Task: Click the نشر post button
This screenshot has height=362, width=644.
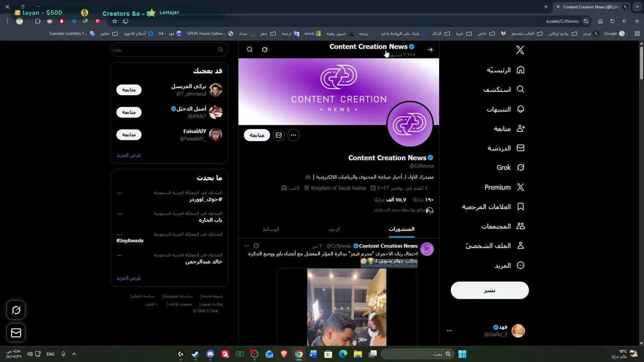Action: coord(490,290)
